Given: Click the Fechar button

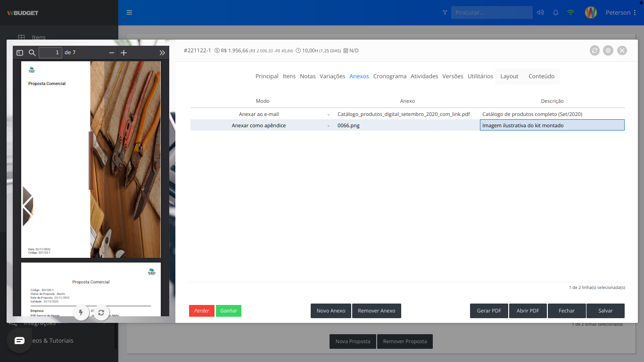Looking at the screenshot, I should click(567, 311).
